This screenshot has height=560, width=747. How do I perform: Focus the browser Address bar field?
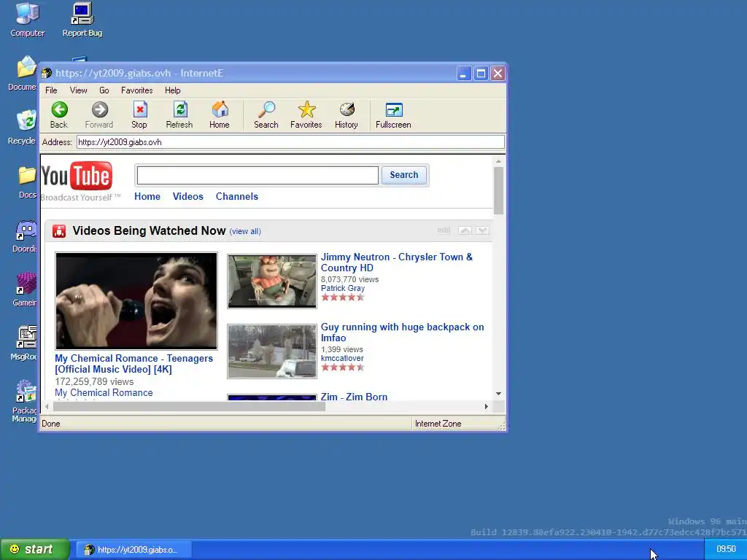[290, 142]
